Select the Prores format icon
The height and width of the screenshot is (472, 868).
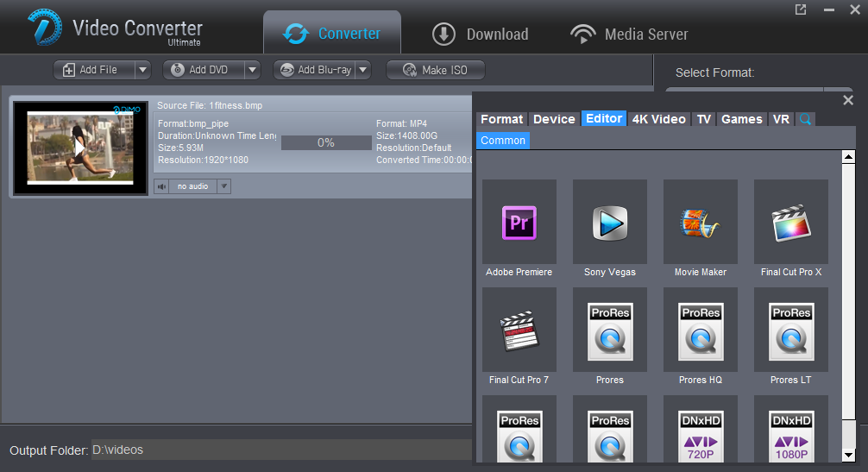[610, 330]
